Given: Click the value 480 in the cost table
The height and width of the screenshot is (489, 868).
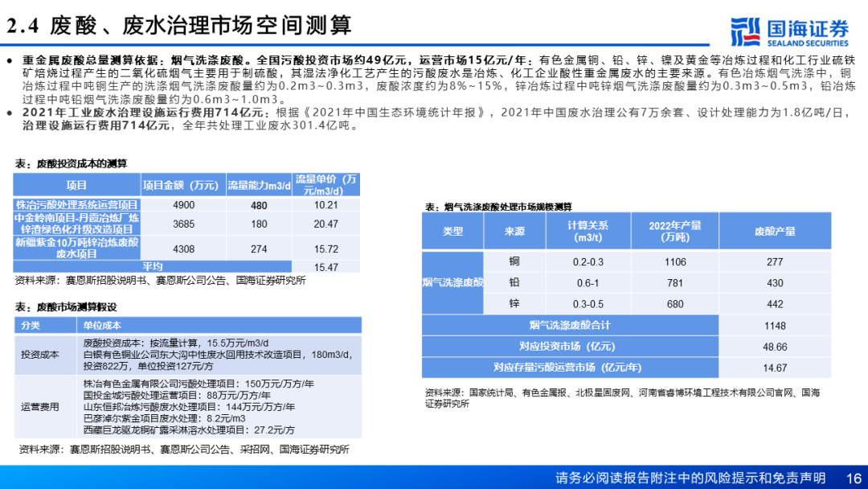Looking at the screenshot, I should [259, 205].
